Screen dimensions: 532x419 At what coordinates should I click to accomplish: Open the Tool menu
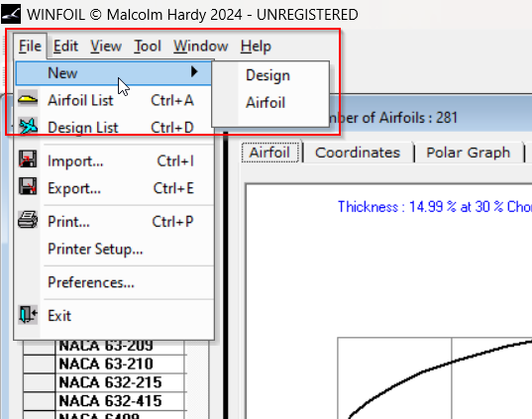point(148,46)
